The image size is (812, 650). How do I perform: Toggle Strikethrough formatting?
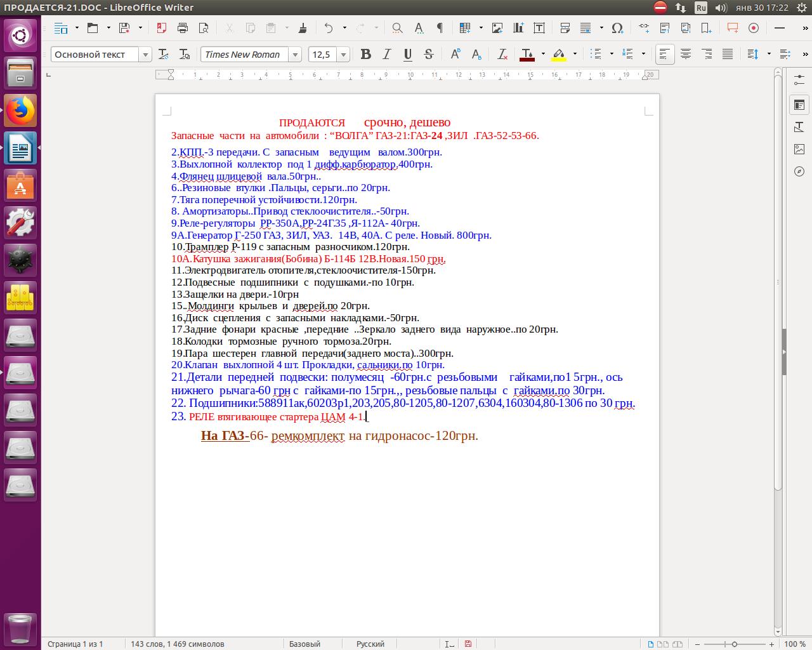click(428, 55)
